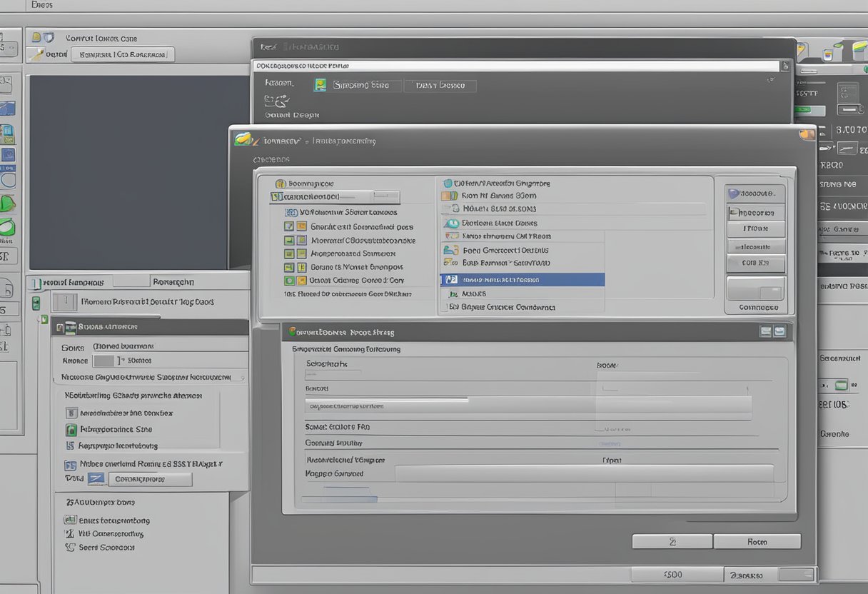Click the wide input field at the bottom of the dialog
Screen dimensions: 868x594
(584, 473)
